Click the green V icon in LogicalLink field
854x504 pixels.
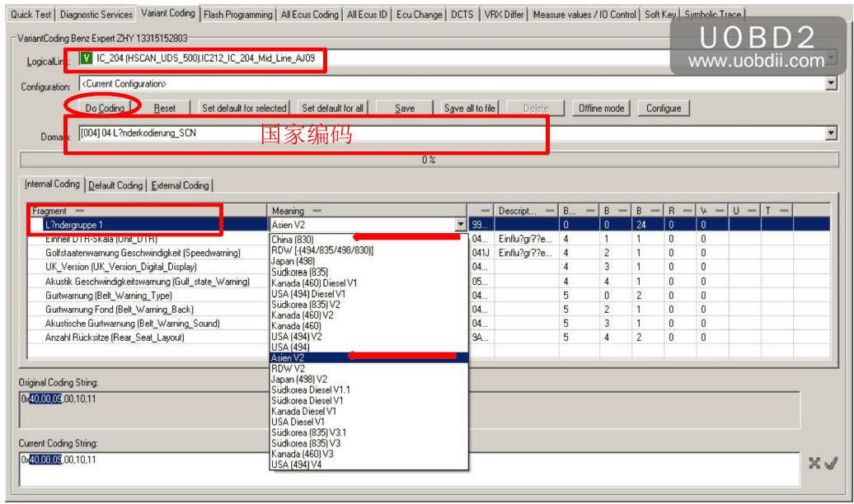pos(86,58)
